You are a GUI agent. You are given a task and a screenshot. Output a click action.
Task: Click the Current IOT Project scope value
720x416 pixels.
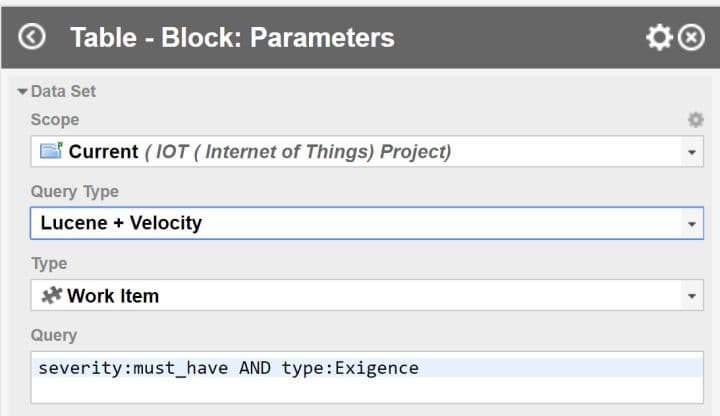pos(260,152)
